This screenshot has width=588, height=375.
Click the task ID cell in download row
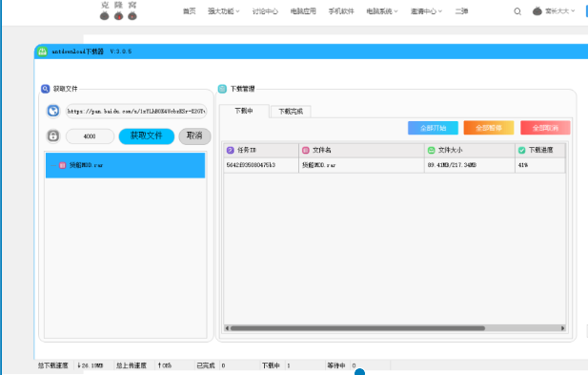tap(261, 165)
